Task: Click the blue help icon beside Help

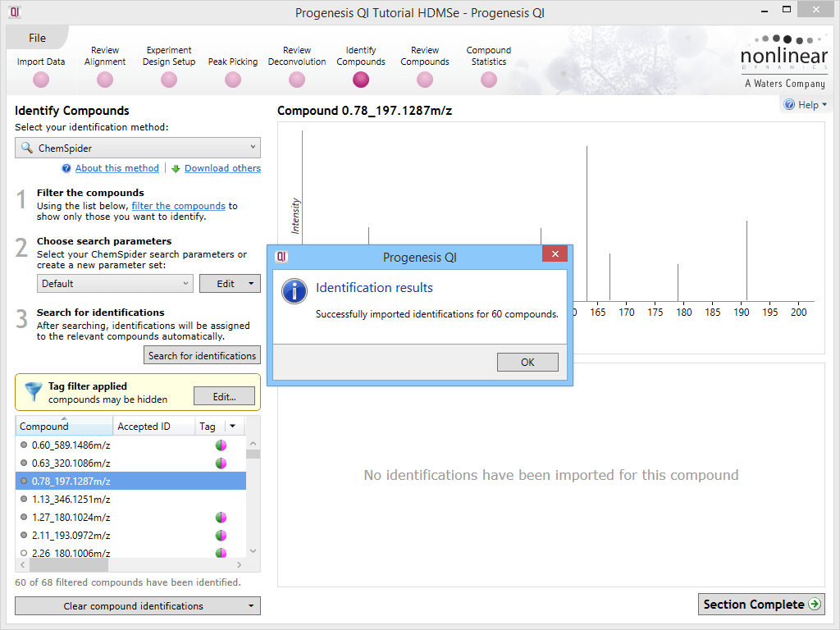Action: pyautogui.click(x=789, y=104)
